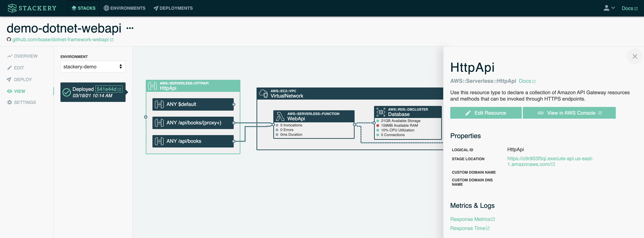
Task: Click the HttpApi API gateway icon
Action: (152, 86)
